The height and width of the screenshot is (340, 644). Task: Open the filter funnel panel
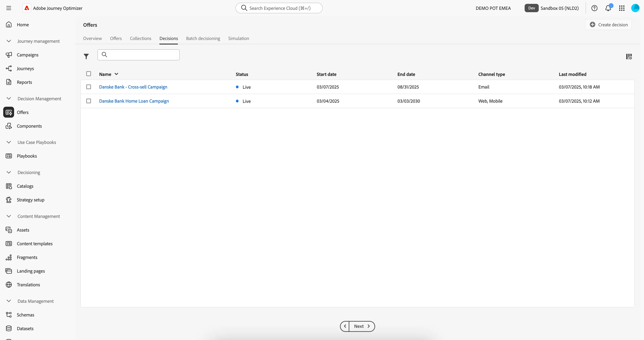[86, 56]
